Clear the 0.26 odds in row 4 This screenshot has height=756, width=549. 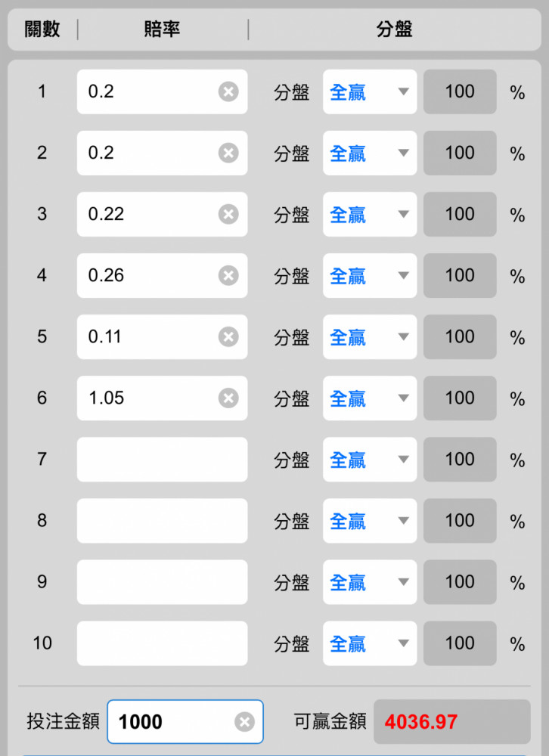click(x=228, y=275)
